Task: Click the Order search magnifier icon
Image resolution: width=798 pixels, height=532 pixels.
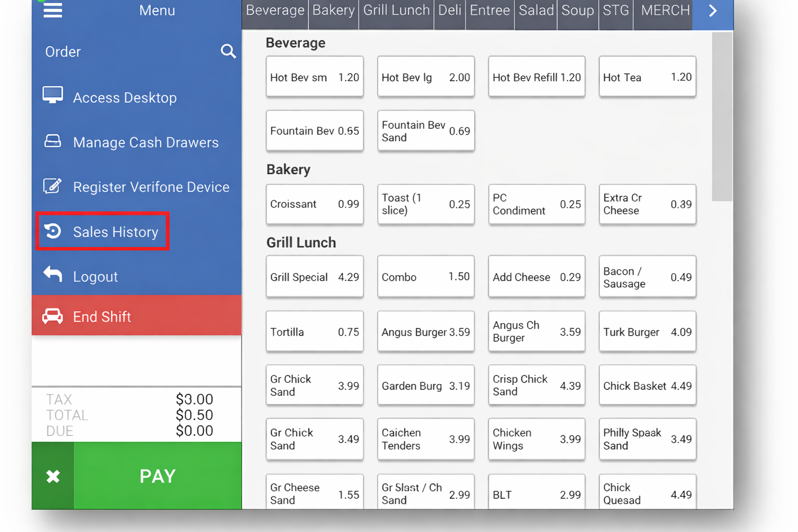Action: (228, 51)
